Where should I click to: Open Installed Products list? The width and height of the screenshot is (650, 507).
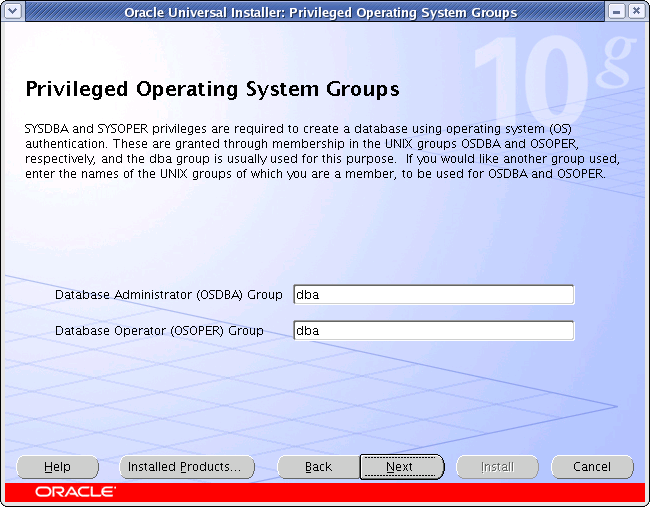pyautogui.click(x=187, y=467)
